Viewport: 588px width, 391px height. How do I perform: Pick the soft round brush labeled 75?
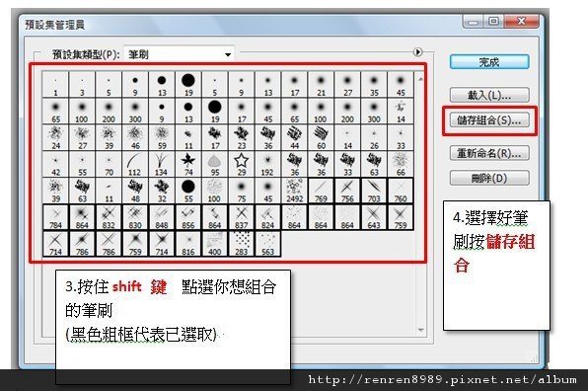click(242, 191)
